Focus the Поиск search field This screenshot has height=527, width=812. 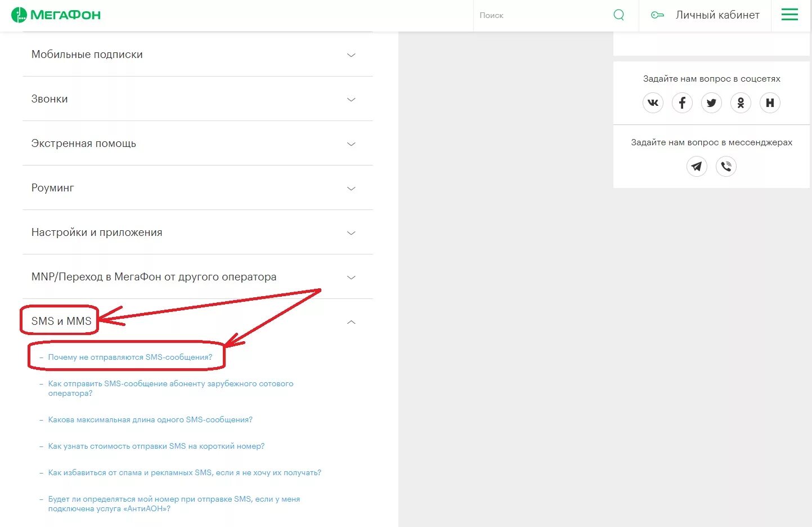(543, 15)
